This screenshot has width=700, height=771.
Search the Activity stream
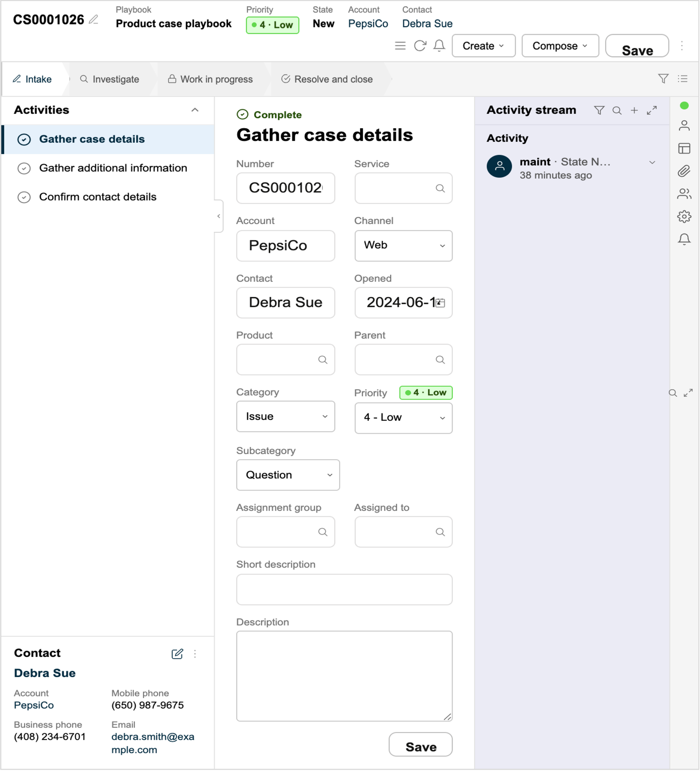point(617,110)
